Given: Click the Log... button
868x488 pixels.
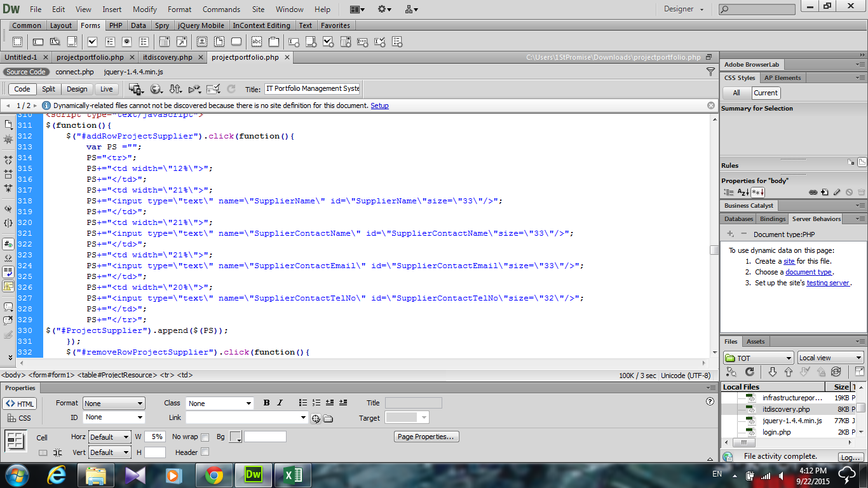Looking at the screenshot, I should 850,457.
